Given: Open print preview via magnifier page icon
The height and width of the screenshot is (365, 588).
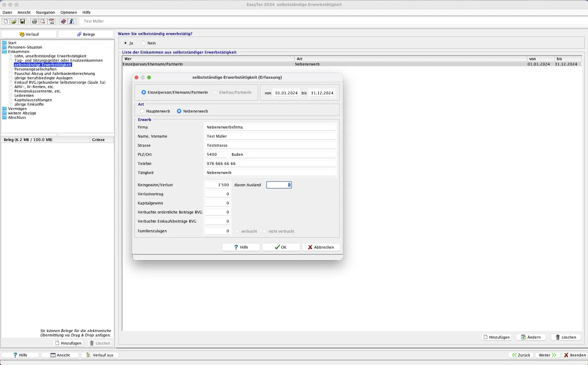Looking at the screenshot, I should tap(43, 21).
